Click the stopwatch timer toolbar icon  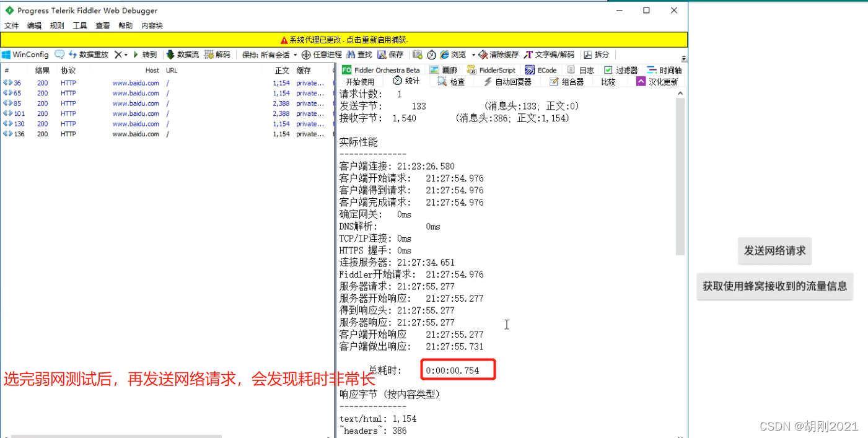(432, 55)
